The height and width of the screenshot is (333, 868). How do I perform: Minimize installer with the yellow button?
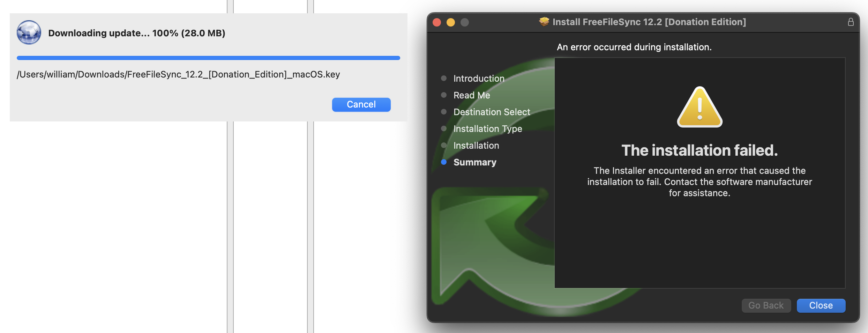point(451,22)
